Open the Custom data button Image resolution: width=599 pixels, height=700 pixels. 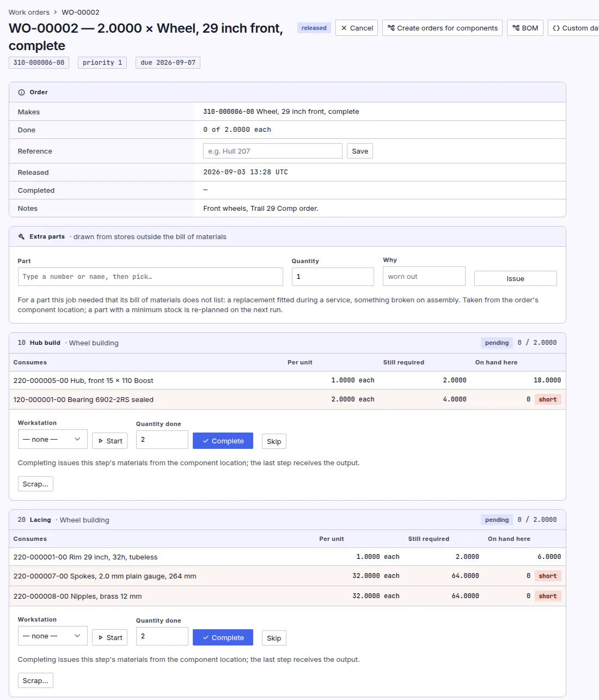tap(574, 28)
